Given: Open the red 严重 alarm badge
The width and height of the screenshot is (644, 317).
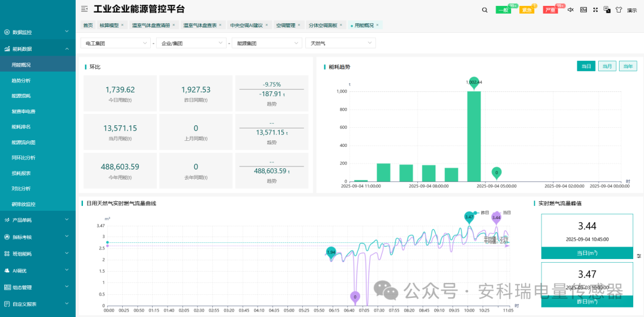Looking at the screenshot, I should point(550,10).
